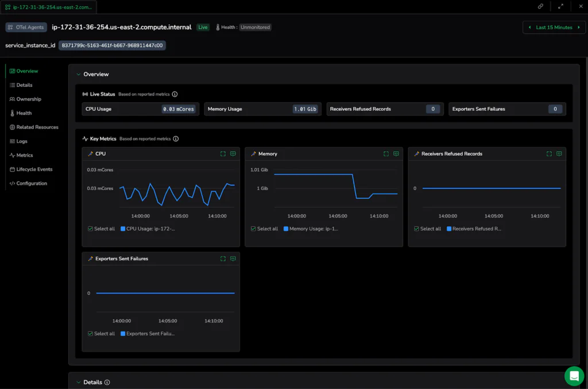Viewport: 588px width, 389px height.
Task: Open comment icon on Memory chart
Action: (396, 154)
